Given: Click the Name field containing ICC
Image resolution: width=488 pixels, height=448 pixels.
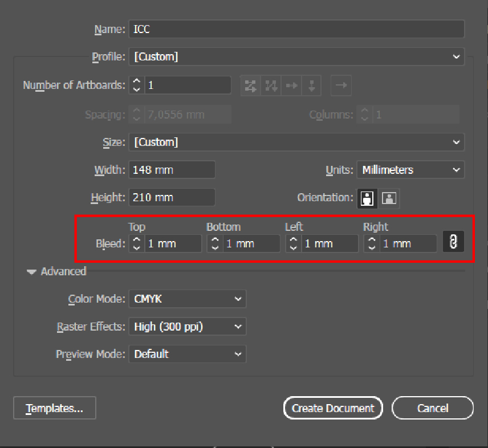Looking at the screenshot, I should click(x=296, y=29).
